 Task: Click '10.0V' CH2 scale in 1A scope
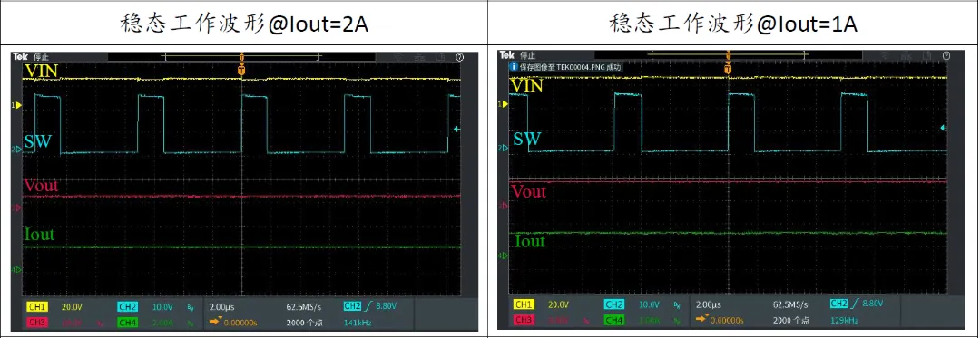coord(650,304)
